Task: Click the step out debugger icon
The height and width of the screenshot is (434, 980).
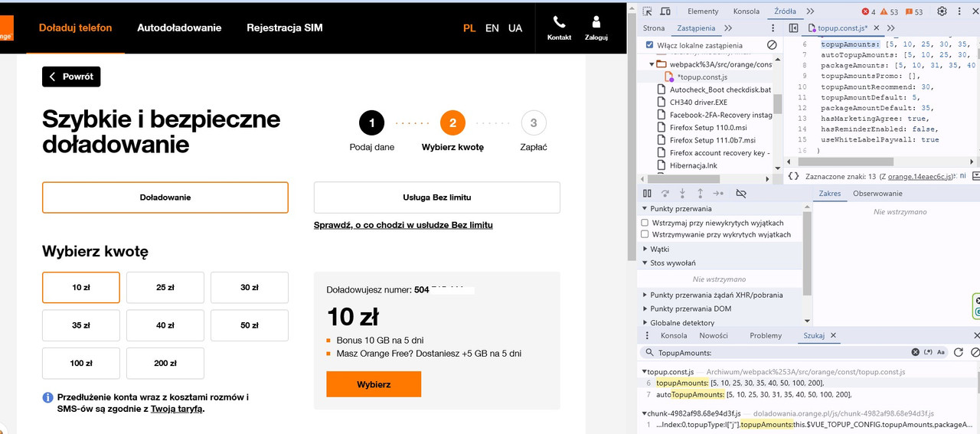Action: (x=700, y=194)
